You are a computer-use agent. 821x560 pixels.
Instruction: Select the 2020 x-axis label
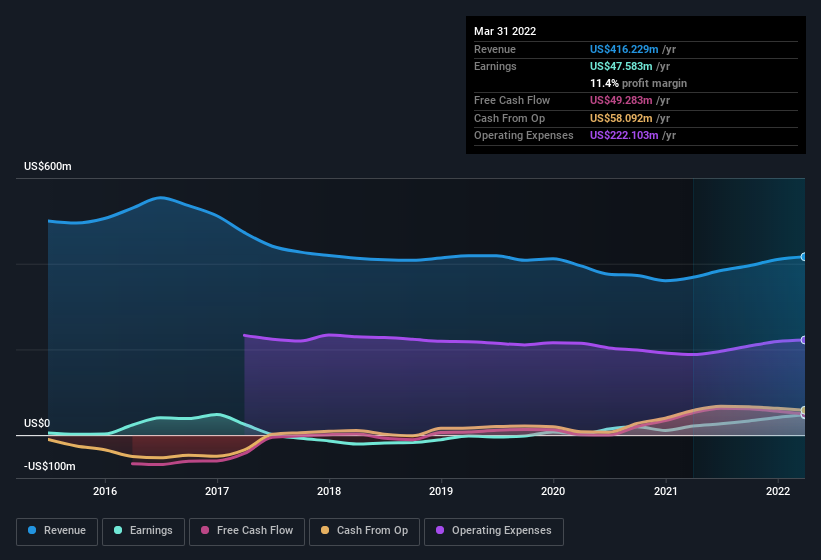(553, 491)
